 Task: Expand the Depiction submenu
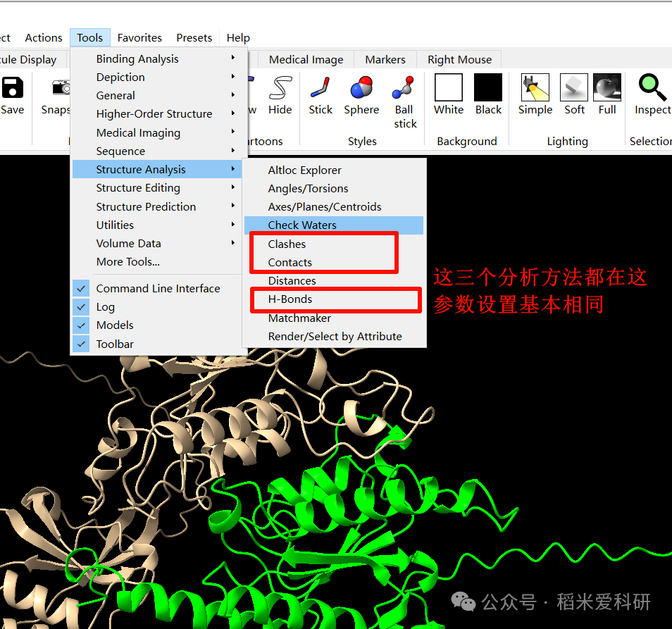120,77
